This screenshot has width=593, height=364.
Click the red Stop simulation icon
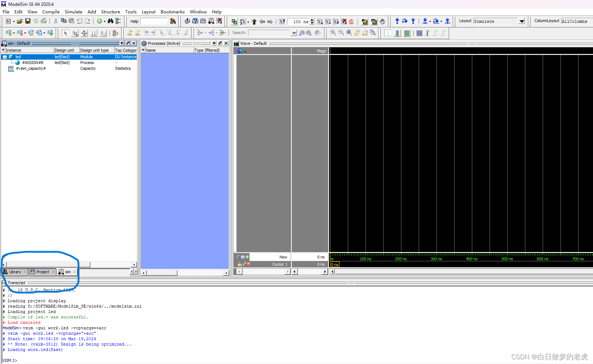tap(351, 22)
